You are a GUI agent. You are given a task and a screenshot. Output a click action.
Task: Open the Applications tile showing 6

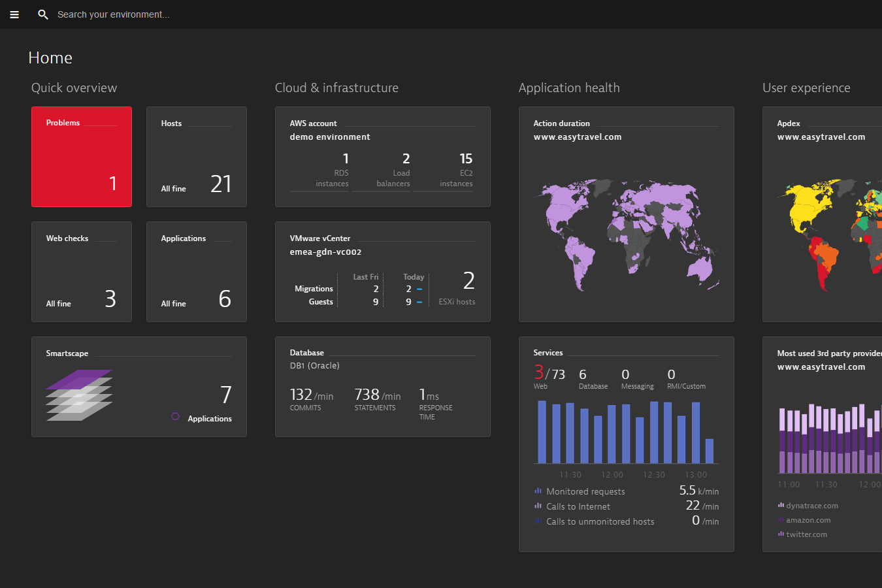click(x=197, y=272)
